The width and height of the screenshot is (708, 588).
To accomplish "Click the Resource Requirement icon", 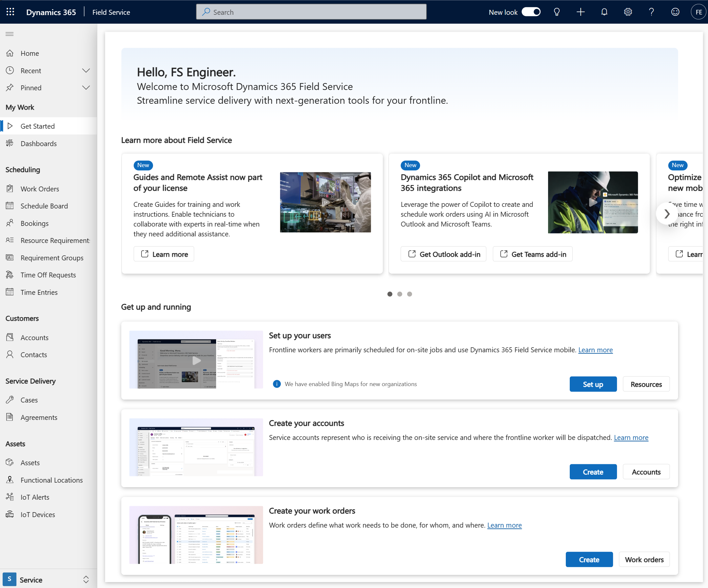I will point(10,239).
